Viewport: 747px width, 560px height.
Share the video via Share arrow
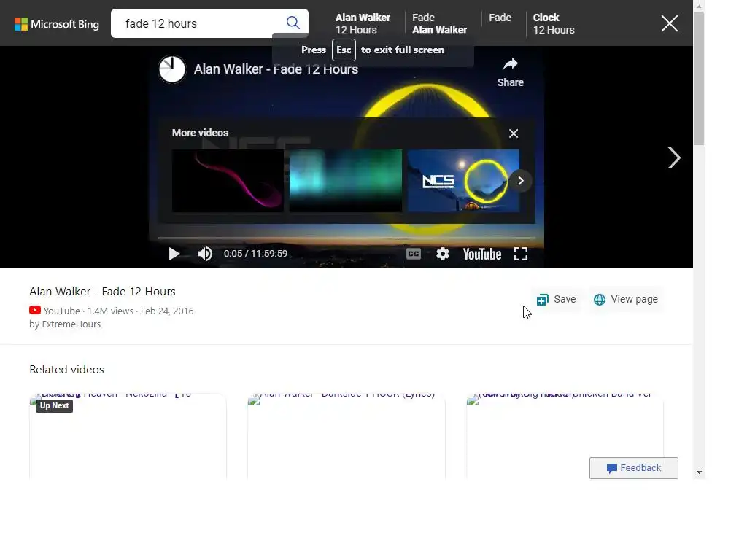[510, 72]
